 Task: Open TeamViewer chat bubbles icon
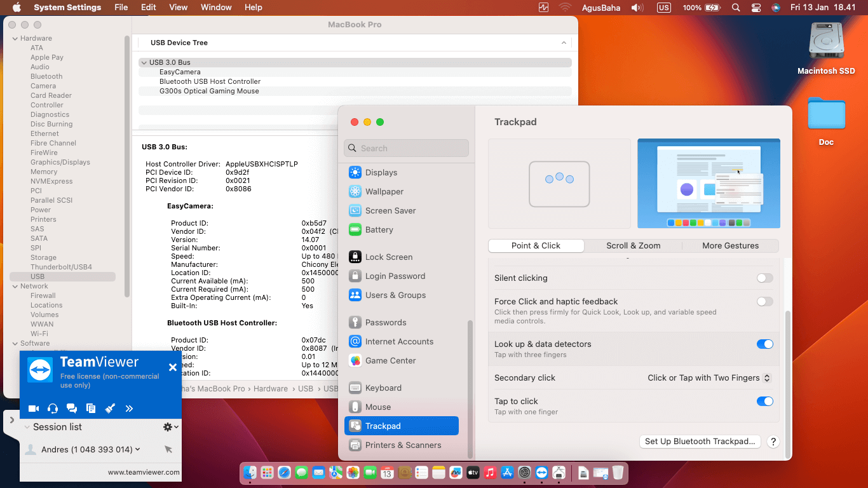pyautogui.click(x=72, y=409)
